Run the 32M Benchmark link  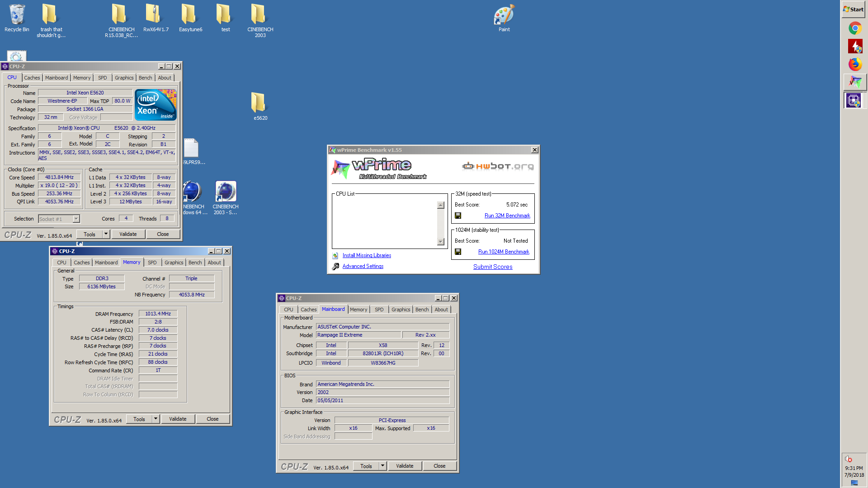pyautogui.click(x=507, y=216)
